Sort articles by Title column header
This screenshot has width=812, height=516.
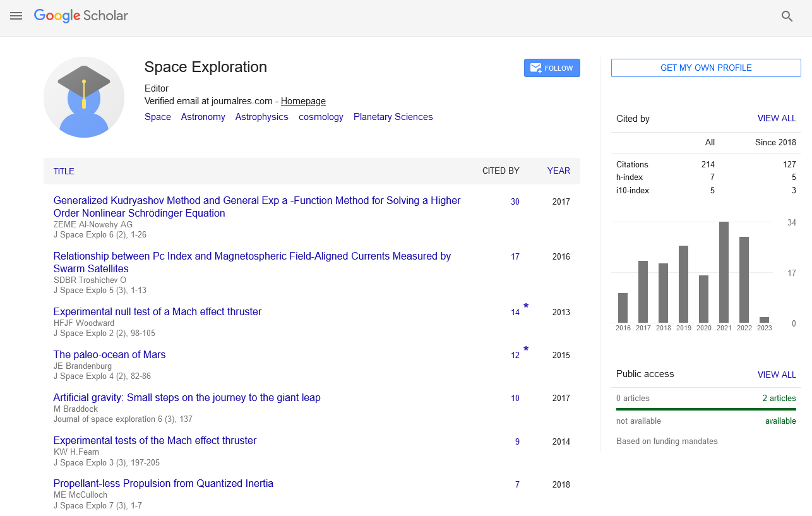[64, 171]
